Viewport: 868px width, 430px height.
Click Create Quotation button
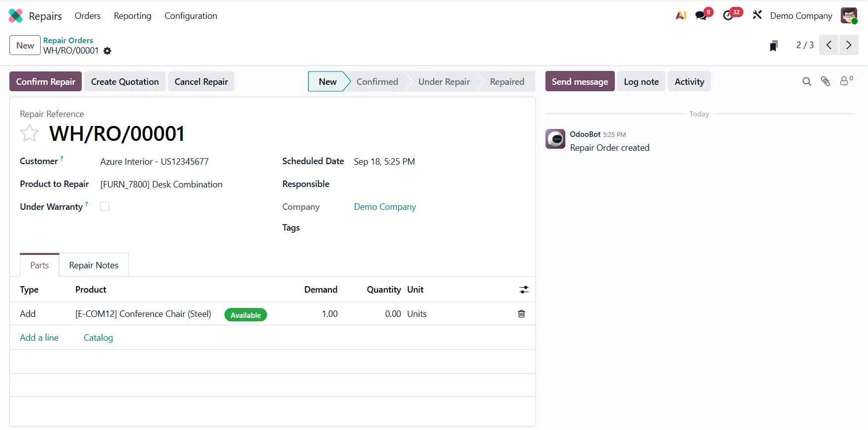pyautogui.click(x=125, y=81)
